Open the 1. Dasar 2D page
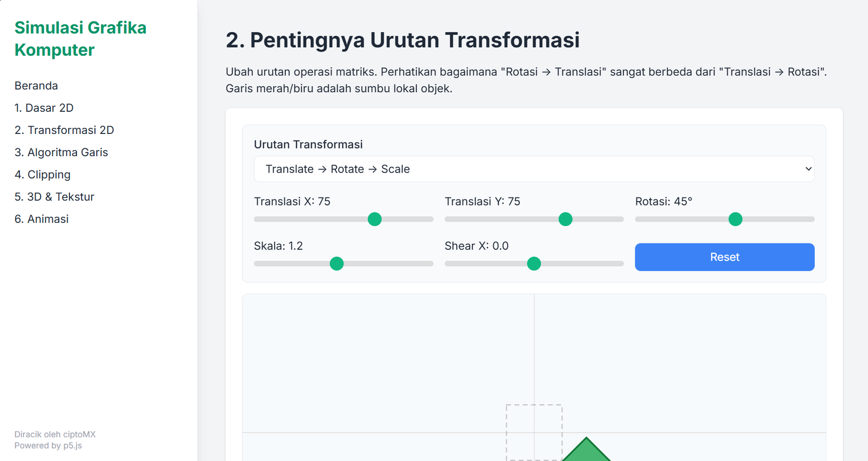This screenshot has height=461, width=868. [x=44, y=108]
